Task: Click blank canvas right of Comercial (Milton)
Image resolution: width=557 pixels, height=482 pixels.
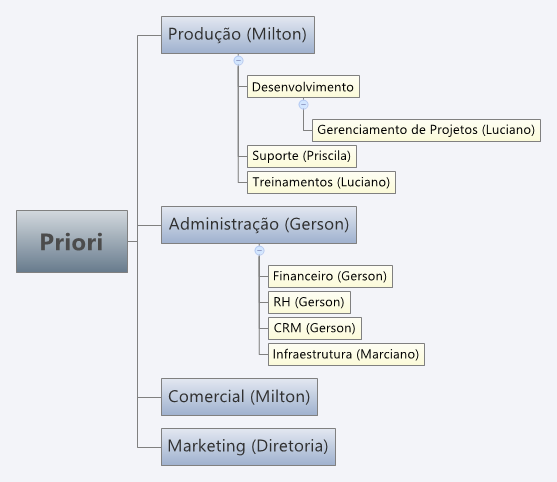Action: (x=426, y=397)
